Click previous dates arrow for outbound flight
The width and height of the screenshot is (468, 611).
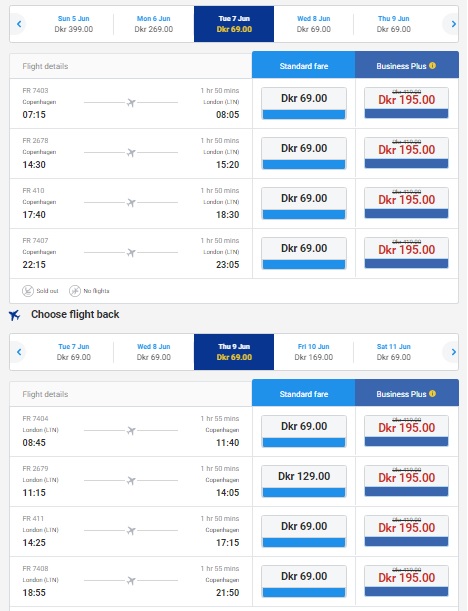coord(19,24)
